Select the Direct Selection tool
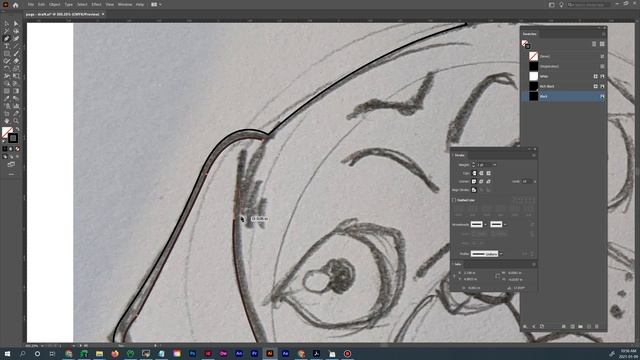The width and height of the screenshot is (640, 360). click(x=16, y=24)
